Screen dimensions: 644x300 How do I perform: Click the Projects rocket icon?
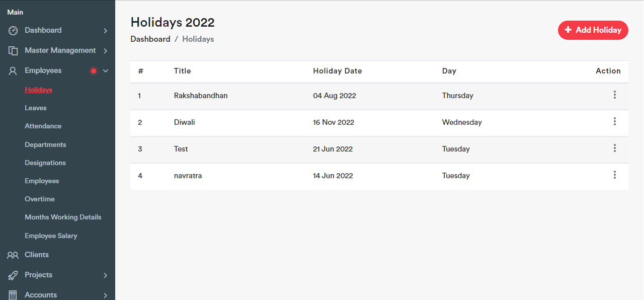(x=13, y=275)
